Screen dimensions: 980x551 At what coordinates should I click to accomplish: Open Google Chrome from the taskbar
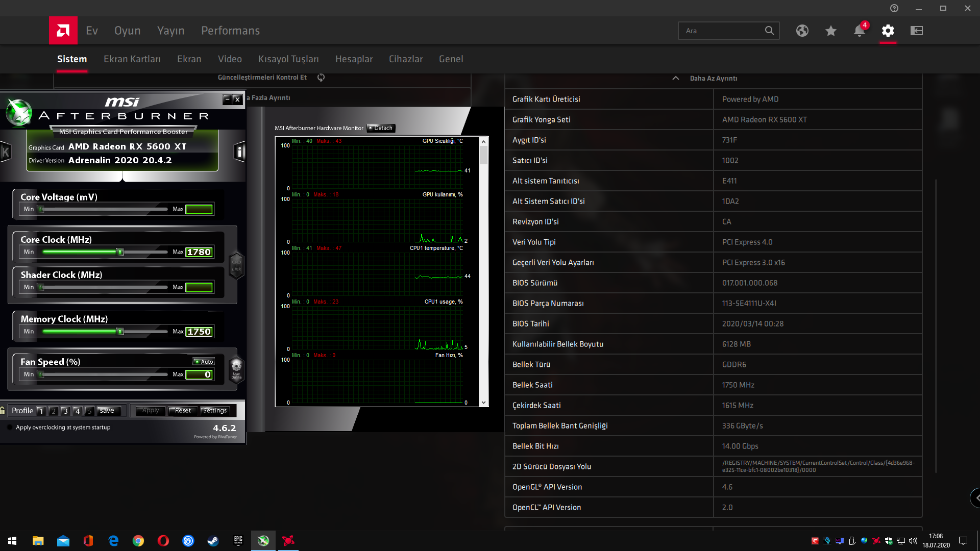pos(138,541)
